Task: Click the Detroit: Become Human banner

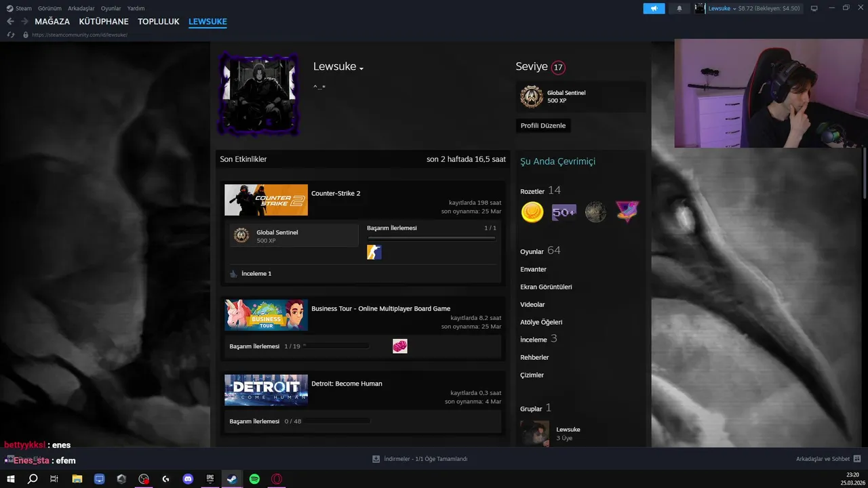Action: pyautogui.click(x=266, y=390)
